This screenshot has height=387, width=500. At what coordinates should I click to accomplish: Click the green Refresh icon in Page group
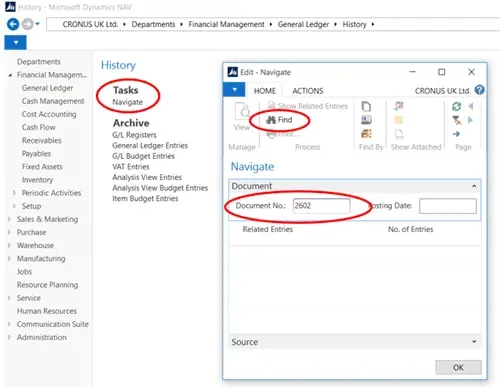coord(456,106)
